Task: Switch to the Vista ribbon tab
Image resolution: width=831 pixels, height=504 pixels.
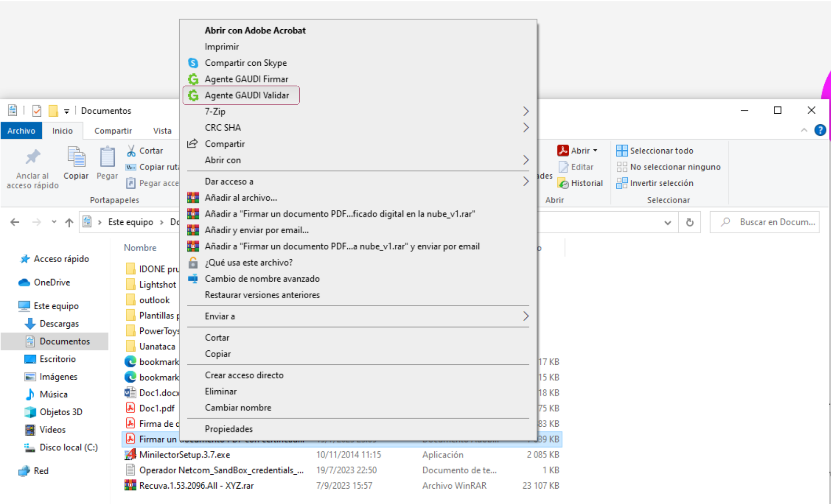Action: point(162,131)
